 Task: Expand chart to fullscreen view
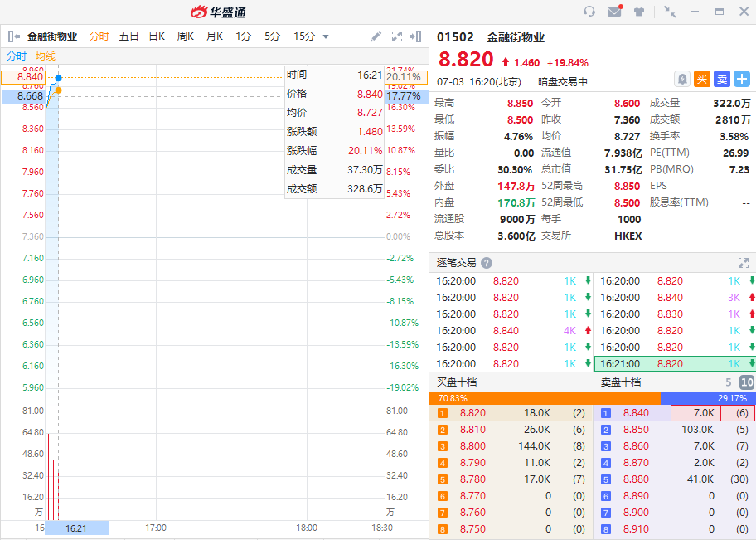396,36
